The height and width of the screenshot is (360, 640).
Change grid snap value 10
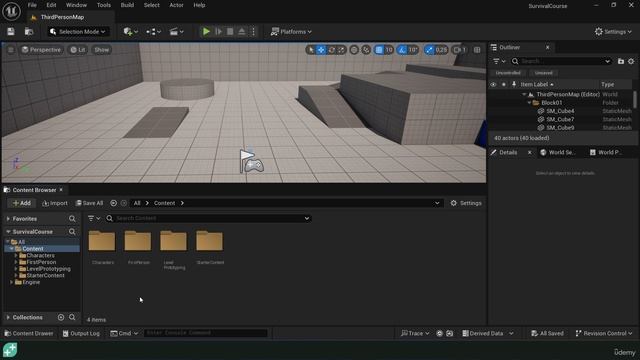389,50
